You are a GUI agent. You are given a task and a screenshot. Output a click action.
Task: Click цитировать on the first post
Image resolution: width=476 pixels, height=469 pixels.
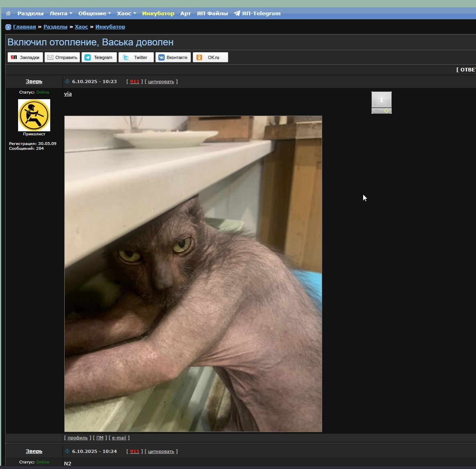click(x=161, y=82)
